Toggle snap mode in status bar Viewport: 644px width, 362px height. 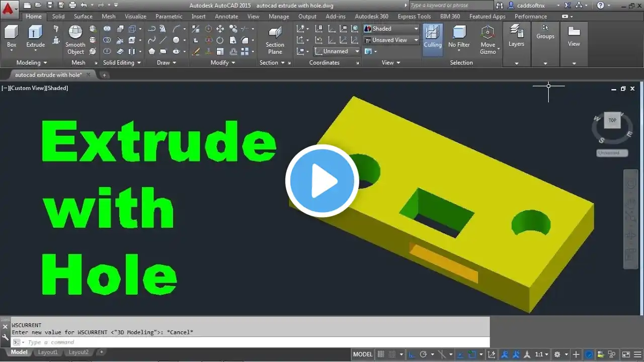point(392,354)
